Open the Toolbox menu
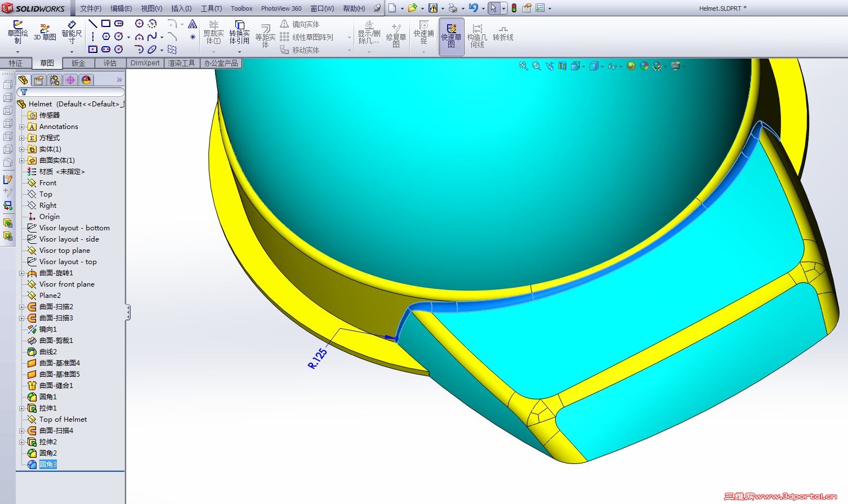This screenshot has height=504, width=848. (x=242, y=8)
